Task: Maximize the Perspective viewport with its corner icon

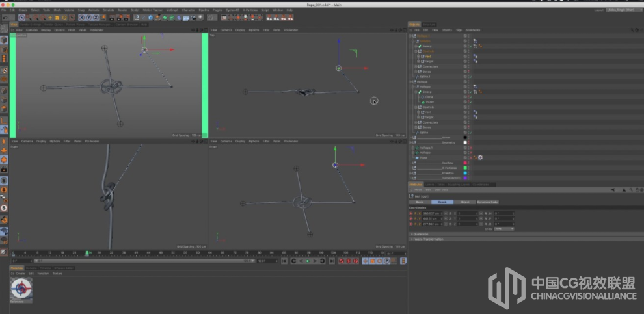Action: 206,30
